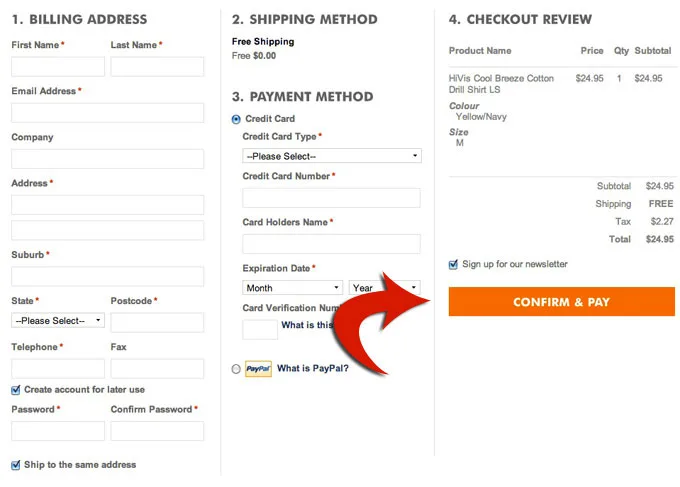Open the expiration Year dropdown
This screenshot has height=487, width=680.
[384, 288]
